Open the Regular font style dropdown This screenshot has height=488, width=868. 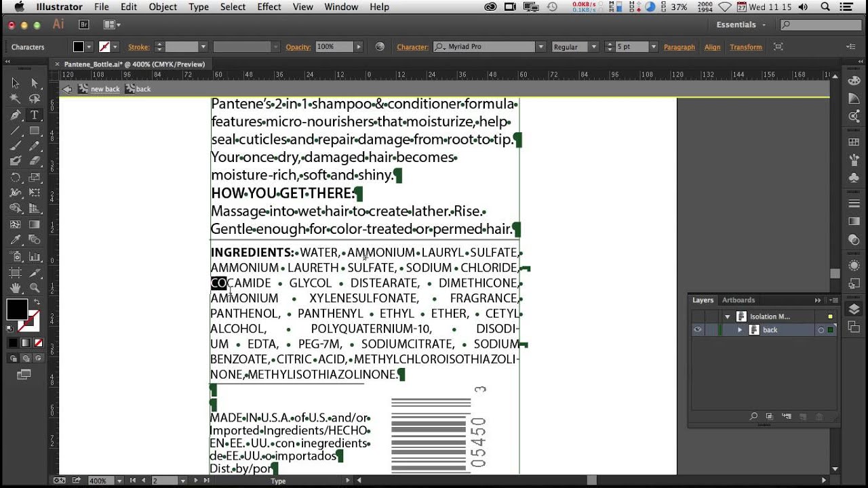tap(593, 47)
